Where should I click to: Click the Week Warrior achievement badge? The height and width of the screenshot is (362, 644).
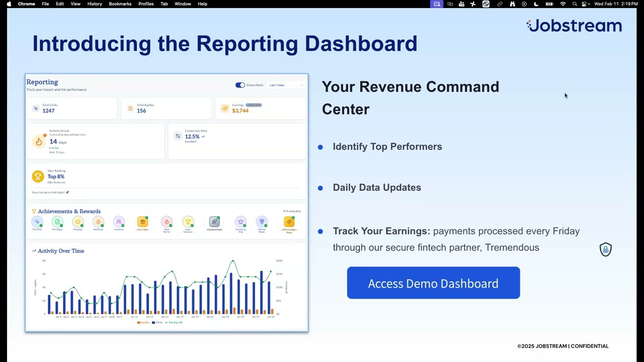[167, 222]
